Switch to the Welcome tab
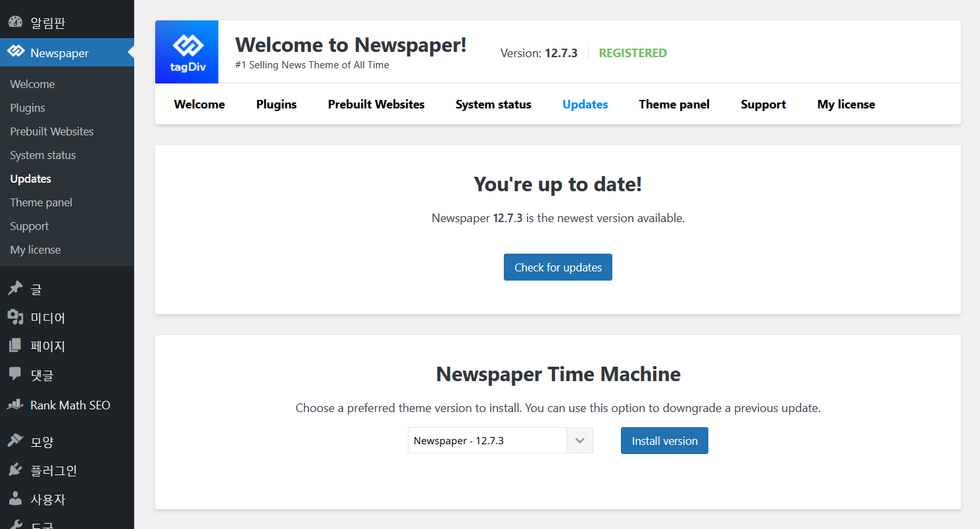The height and width of the screenshot is (529, 980). coord(199,104)
